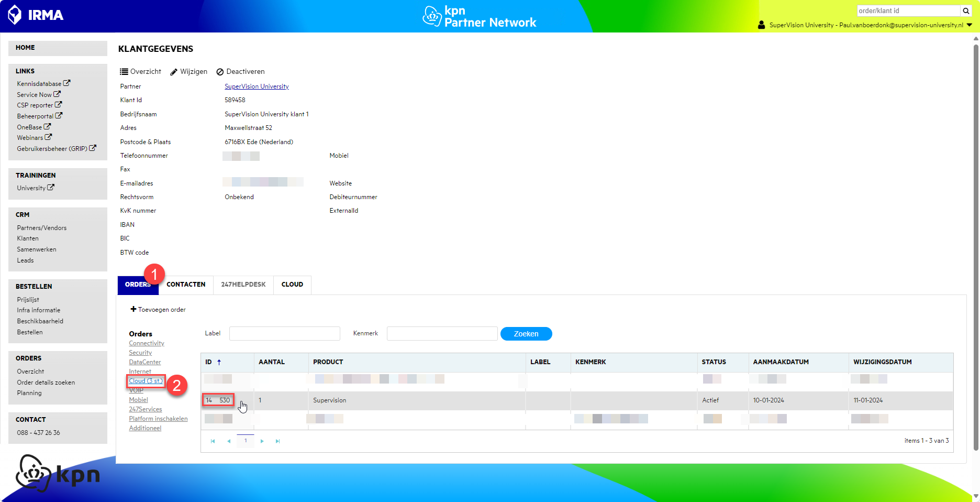Image resolution: width=980 pixels, height=502 pixels.
Task: Sort the orders table by Status column
Action: tap(714, 362)
